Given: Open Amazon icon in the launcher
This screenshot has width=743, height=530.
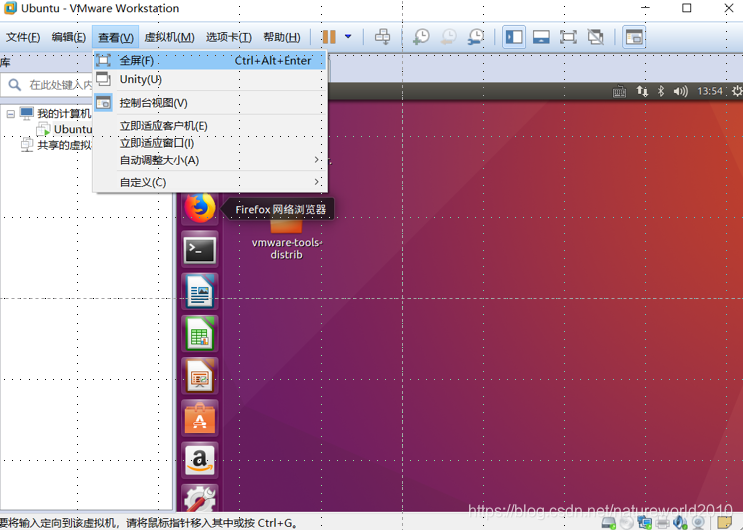Looking at the screenshot, I should point(200,460).
